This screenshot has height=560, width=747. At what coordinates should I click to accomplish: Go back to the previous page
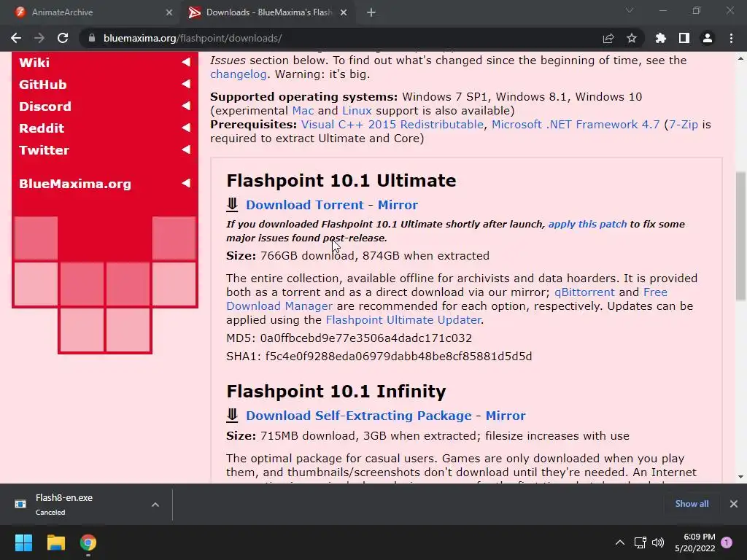pyautogui.click(x=16, y=38)
